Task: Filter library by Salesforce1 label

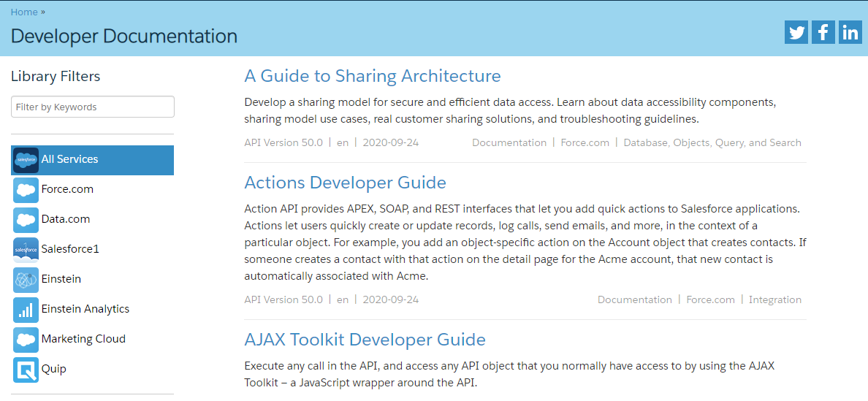Action: click(70, 249)
